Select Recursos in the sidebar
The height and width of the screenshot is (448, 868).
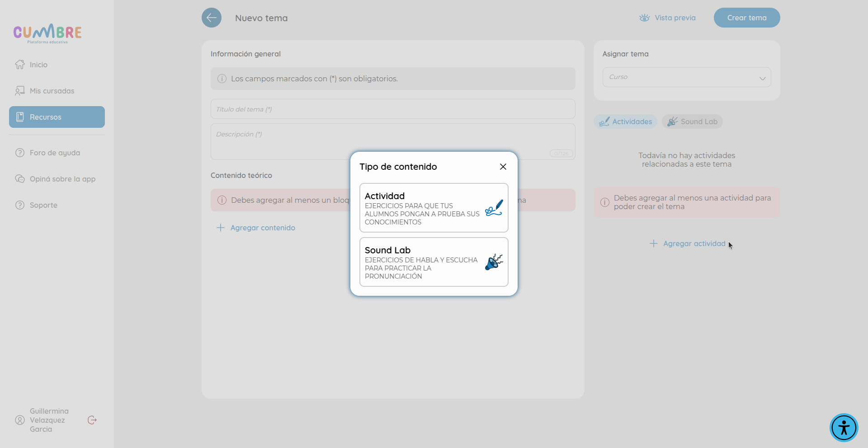57,117
